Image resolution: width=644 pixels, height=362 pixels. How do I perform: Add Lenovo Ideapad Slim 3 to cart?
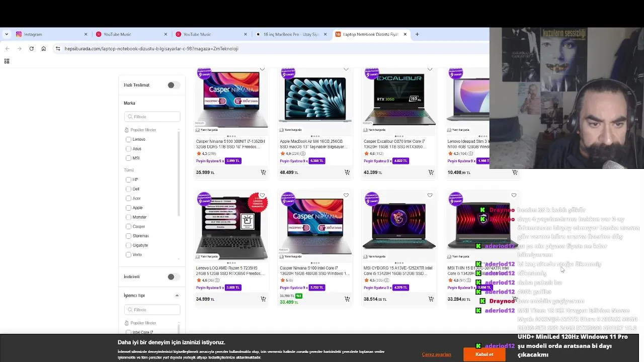pos(515,172)
